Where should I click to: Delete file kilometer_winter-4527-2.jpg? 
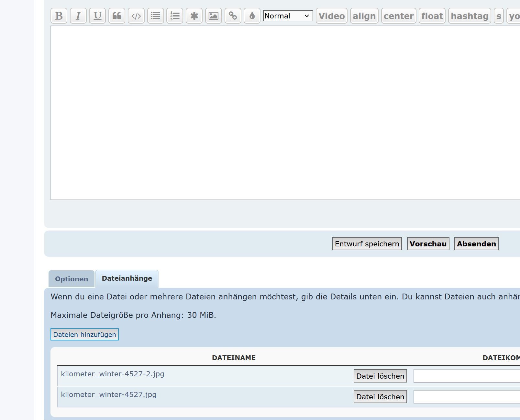[380, 376]
